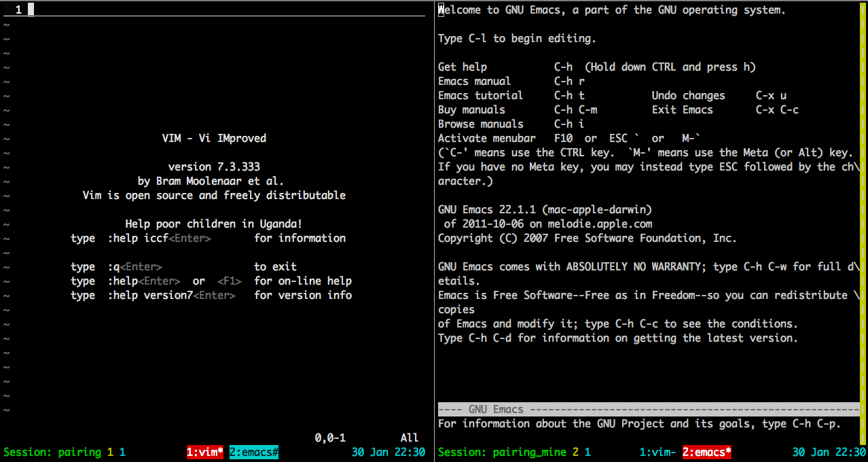The image size is (868, 462).
Task: Click 'Emacs is Free Software--Free as in Freedom' line
Action: tap(649, 295)
